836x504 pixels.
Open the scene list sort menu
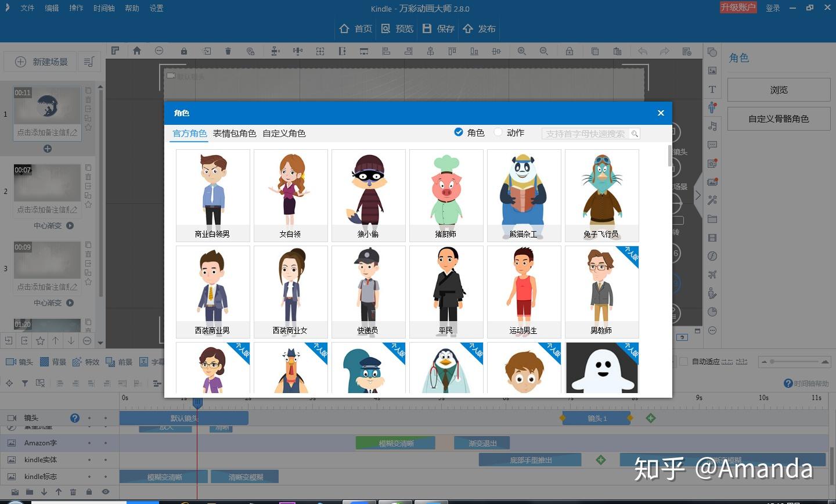pyautogui.click(x=89, y=62)
